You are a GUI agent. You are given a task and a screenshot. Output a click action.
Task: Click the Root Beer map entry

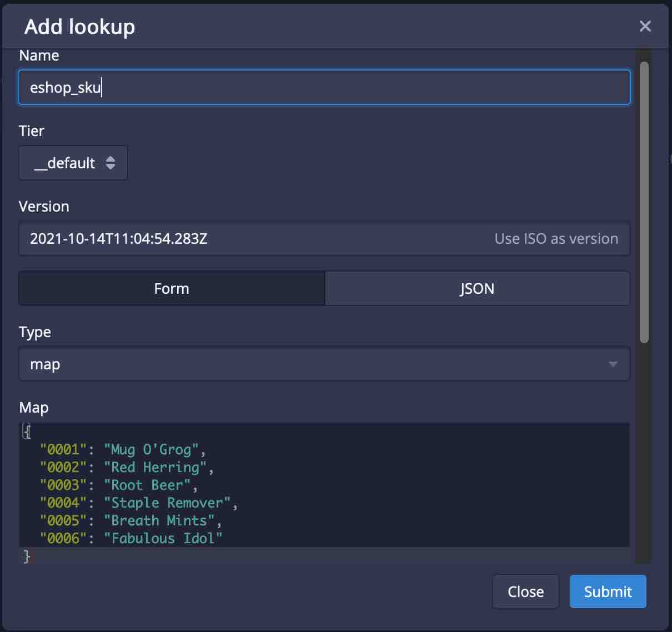(147, 485)
